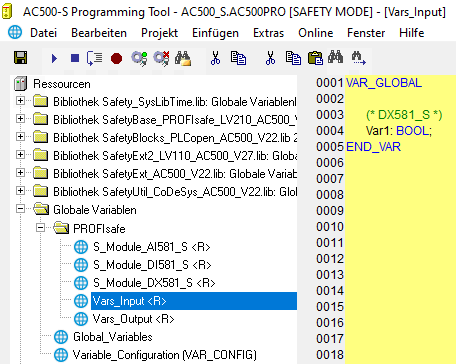This screenshot has height=364, width=456.
Task: Start the program with the Run arrow
Action: 54,59
